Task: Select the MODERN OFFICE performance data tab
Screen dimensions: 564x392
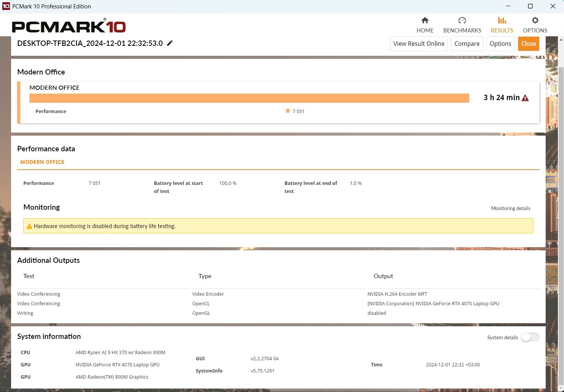Action: click(42, 162)
